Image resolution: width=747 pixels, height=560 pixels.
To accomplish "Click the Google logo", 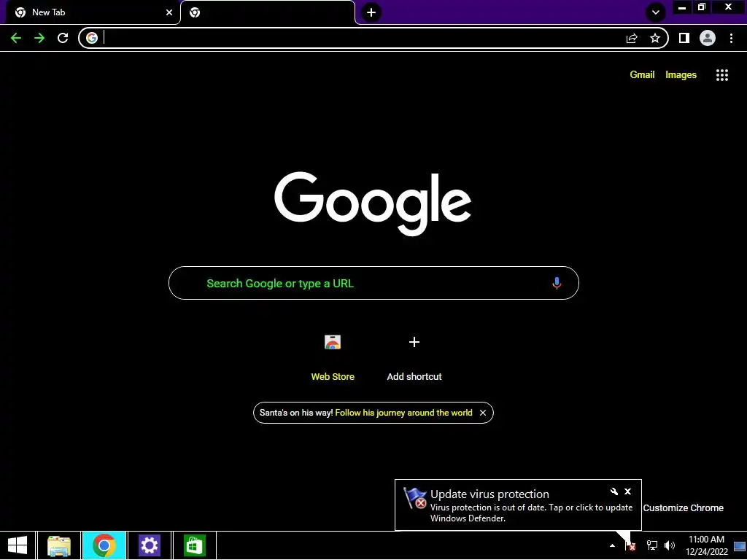I will pos(373,204).
